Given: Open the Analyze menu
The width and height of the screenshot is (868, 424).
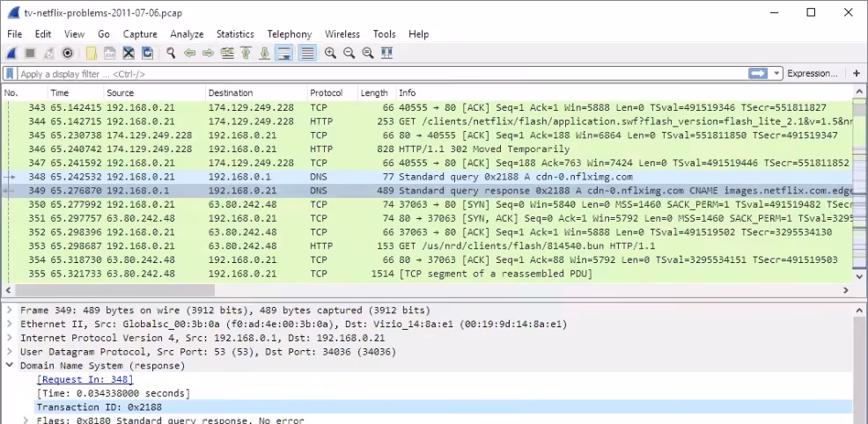Looking at the screenshot, I should [x=187, y=33].
